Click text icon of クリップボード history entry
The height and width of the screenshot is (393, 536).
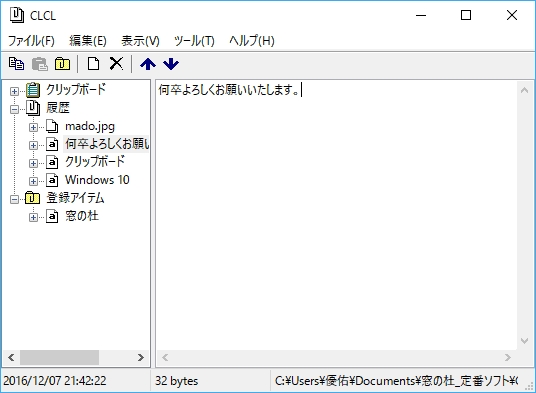tap(52, 162)
